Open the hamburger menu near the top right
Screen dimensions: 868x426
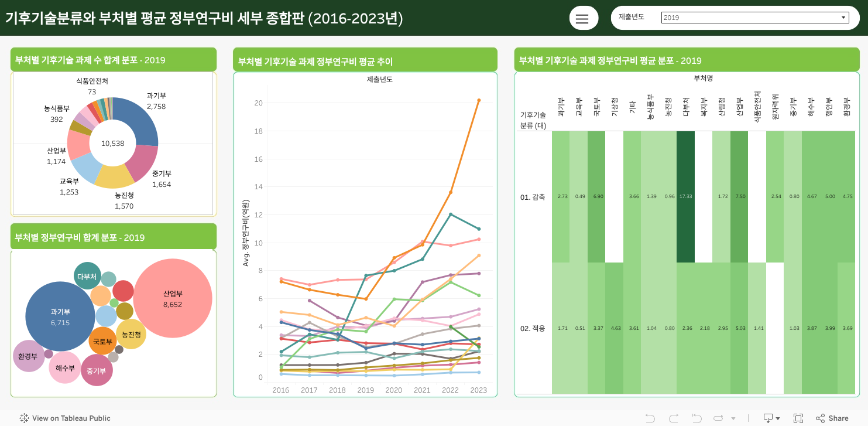pyautogui.click(x=583, y=18)
